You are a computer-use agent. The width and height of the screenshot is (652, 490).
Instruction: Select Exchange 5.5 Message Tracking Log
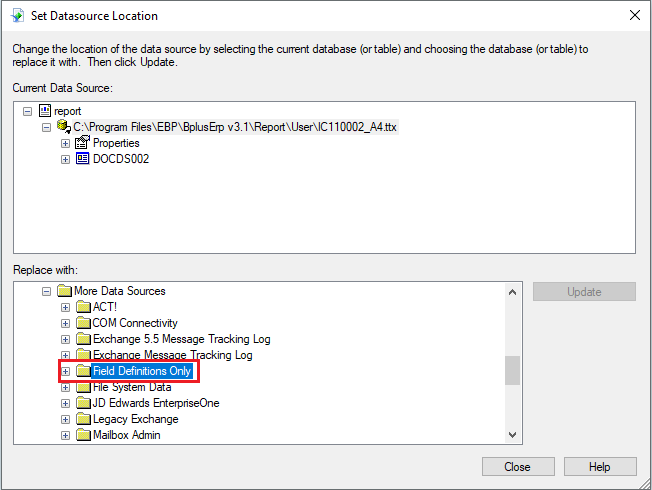(181, 339)
